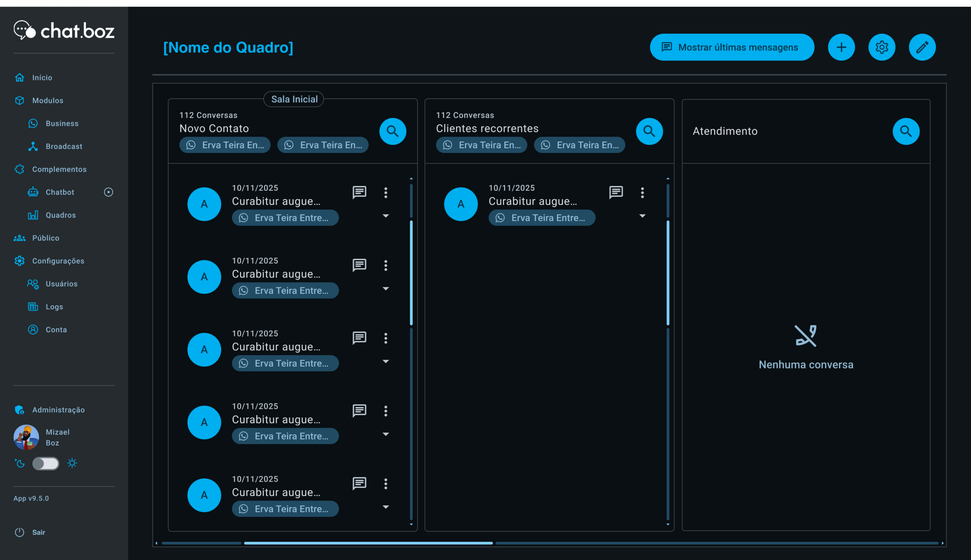Go to Quadros menu item
This screenshot has height=560, width=971.
pos(60,215)
